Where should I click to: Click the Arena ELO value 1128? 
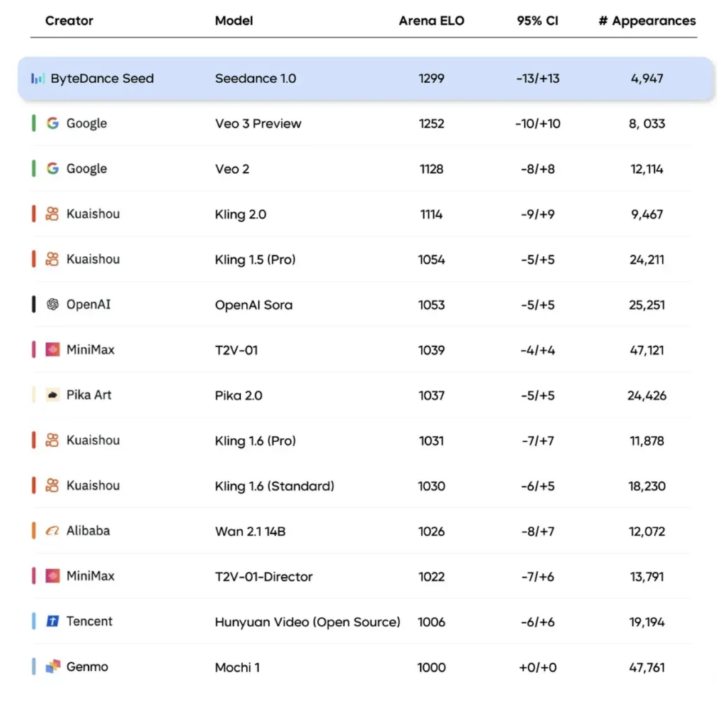(x=432, y=168)
